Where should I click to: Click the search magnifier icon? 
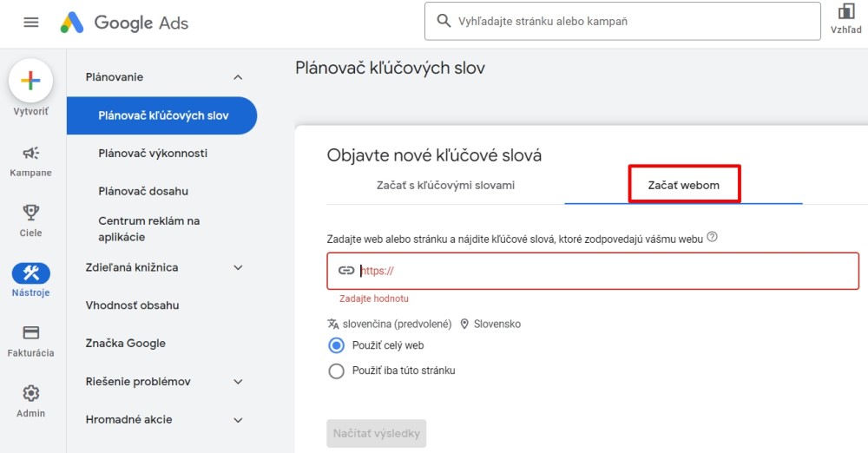[444, 21]
